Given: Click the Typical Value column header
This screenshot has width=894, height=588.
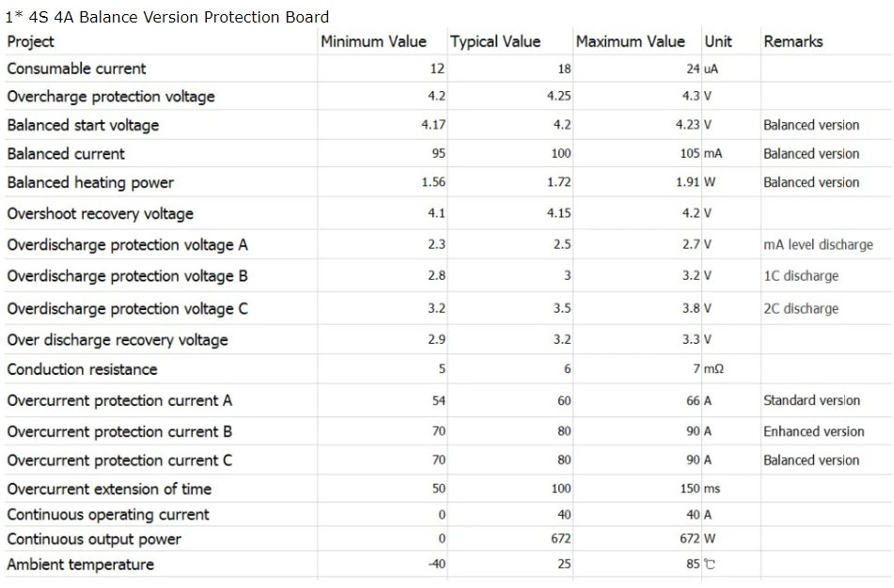Looking at the screenshot, I should click(x=494, y=41).
